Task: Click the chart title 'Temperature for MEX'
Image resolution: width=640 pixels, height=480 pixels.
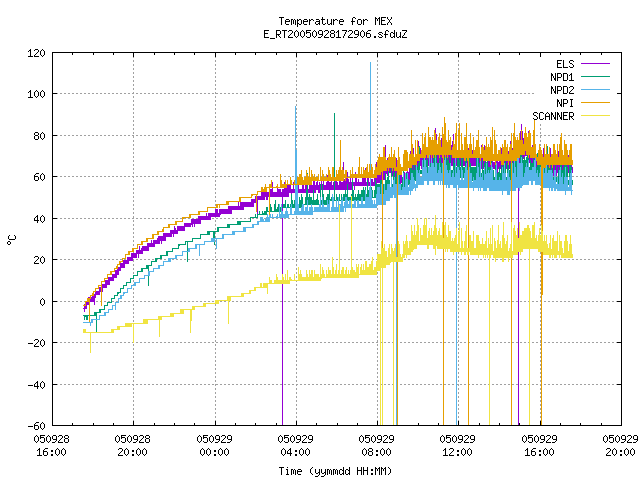Action: click(x=335, y=21)
